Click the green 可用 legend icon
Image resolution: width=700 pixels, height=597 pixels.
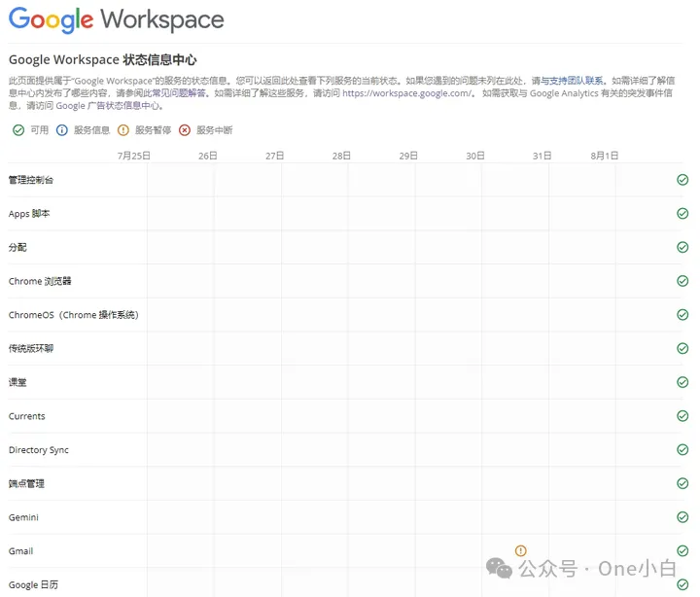[x=18, y=130]
